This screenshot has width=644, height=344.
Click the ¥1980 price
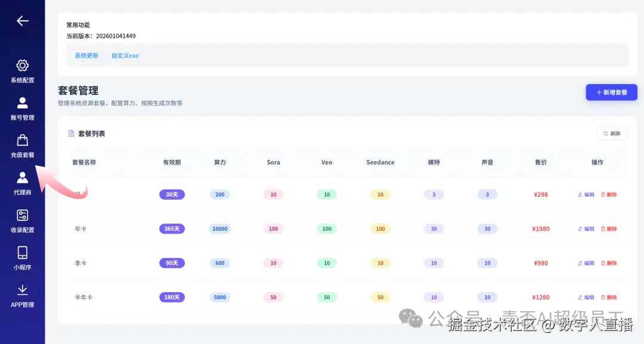pyautogui.click(x=540, y=229)
